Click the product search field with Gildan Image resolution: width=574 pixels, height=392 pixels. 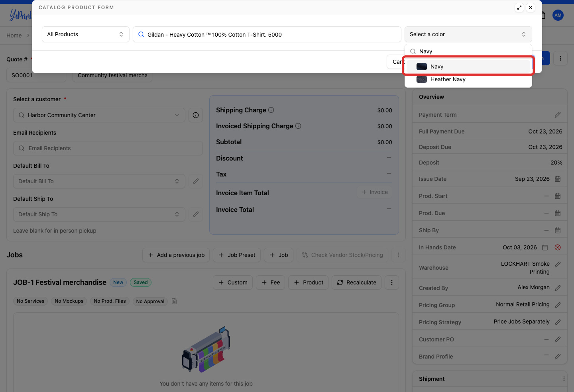(x=267, y=34)
